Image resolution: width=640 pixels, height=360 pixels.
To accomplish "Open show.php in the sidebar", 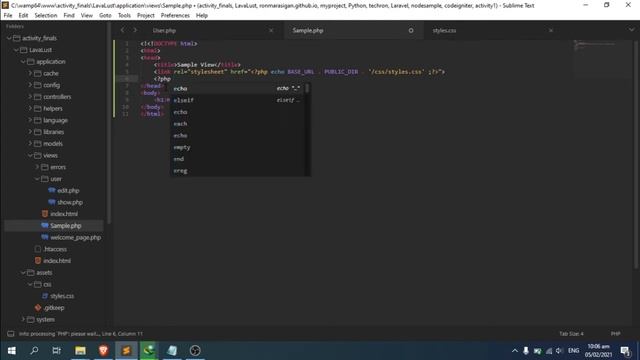I will click(x=70, y=202).
